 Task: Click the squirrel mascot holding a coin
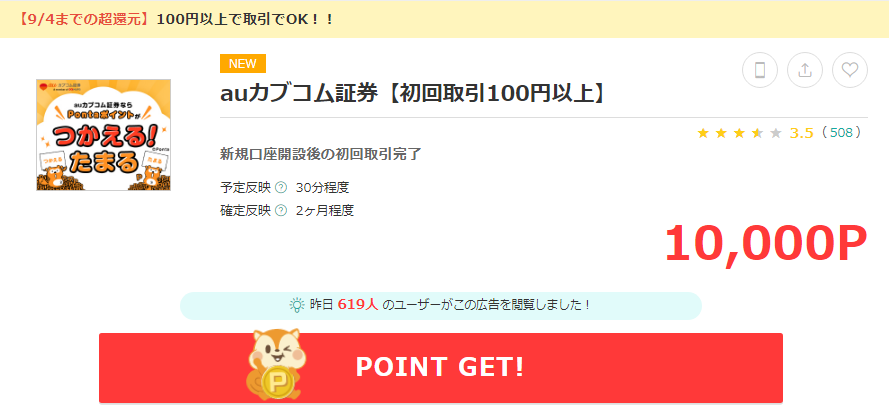click(x=276, y=365)
